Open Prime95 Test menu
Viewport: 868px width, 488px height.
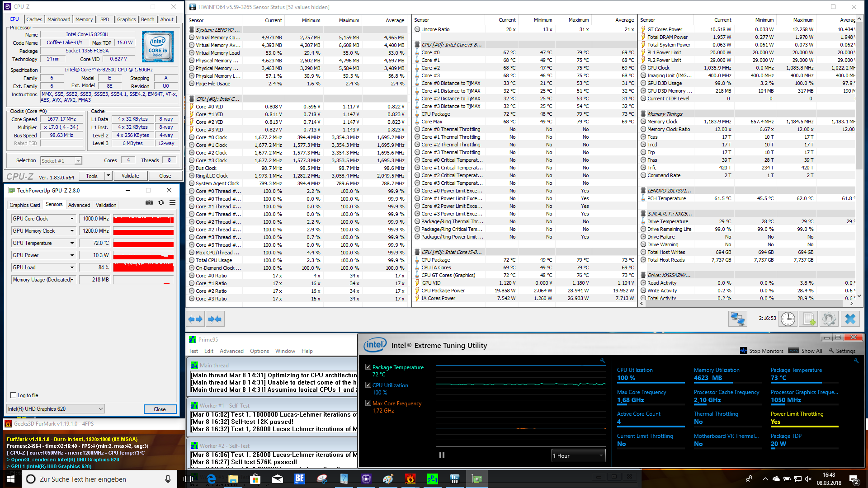(x=193, y=351)
